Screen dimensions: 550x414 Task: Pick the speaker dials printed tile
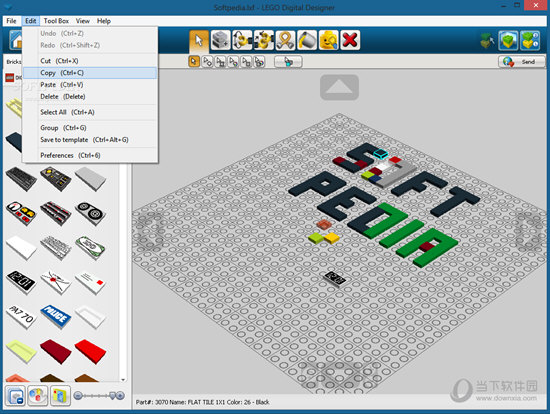(90, 213)
